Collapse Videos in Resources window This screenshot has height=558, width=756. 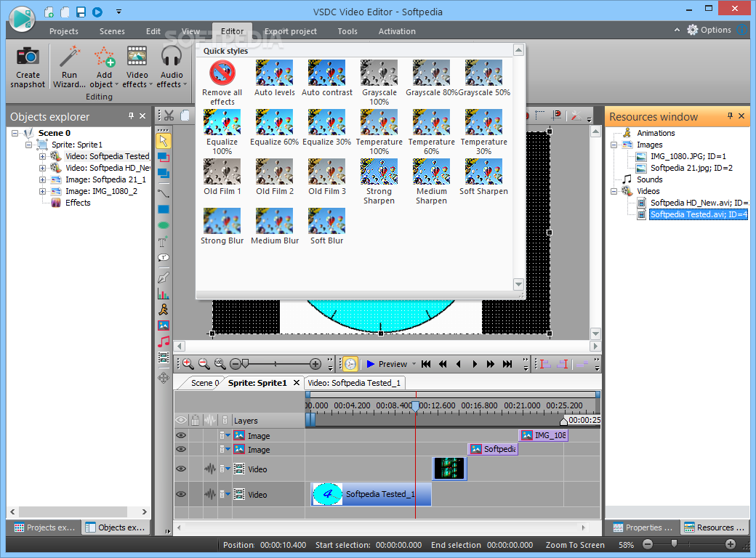coord(614,191)
